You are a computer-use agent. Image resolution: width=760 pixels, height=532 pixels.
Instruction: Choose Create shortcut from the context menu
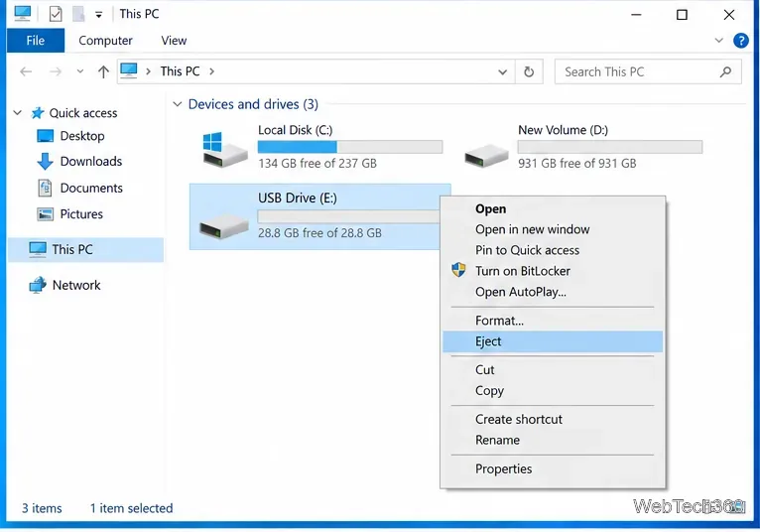[x=553, y=420]
